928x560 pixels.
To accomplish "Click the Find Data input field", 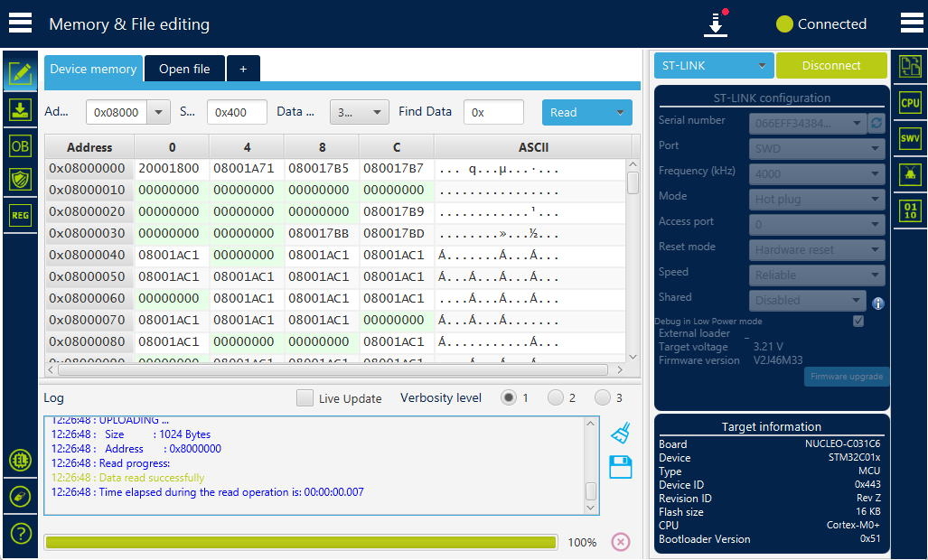I will pos(493,112).
